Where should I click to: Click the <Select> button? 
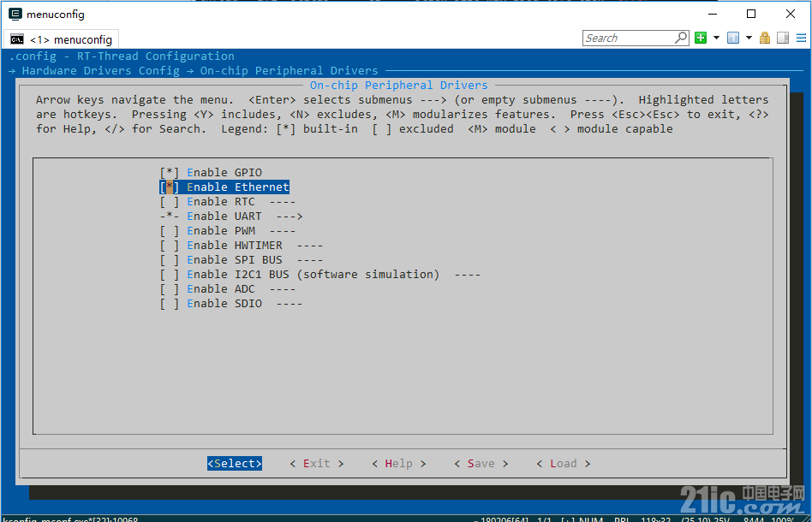pyautogui.click(x=235, y=464)
